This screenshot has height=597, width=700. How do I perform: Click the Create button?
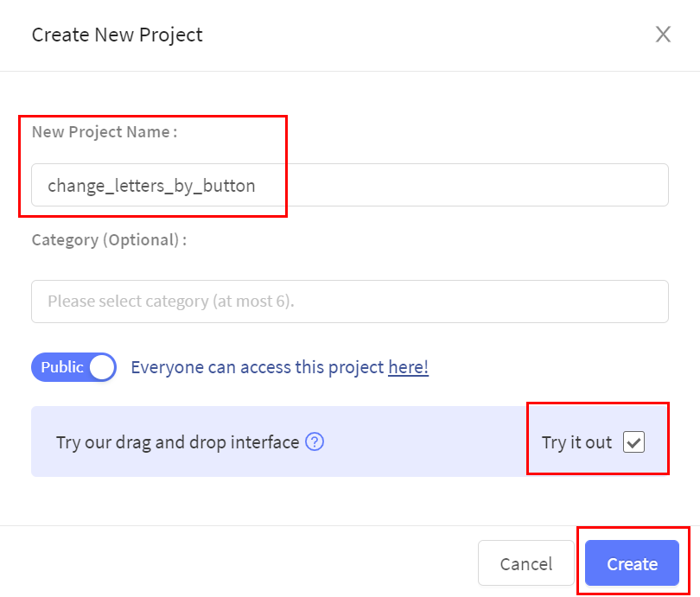(632, 564)
